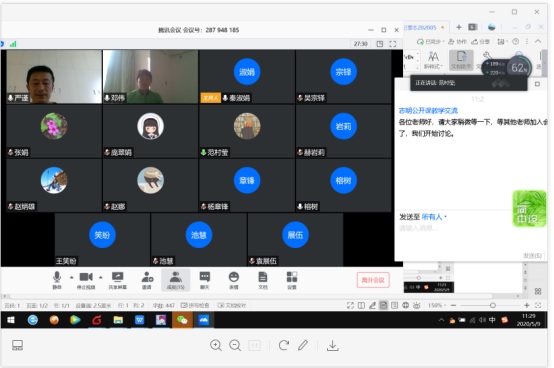Open the 表情 emoji reactions icon
This screenshot has height=368, width=554.
pyautogui.click(x=234, y=280)
